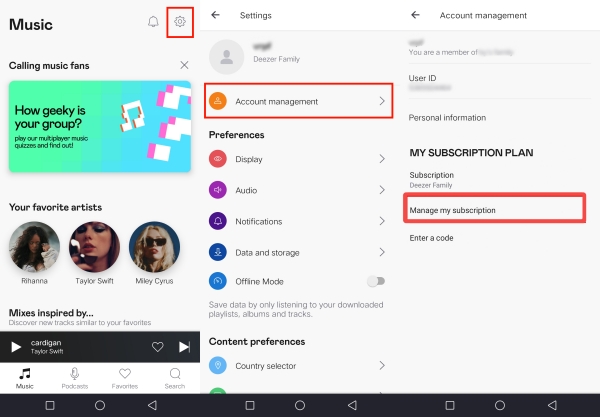Click the Display settings label

249,159
